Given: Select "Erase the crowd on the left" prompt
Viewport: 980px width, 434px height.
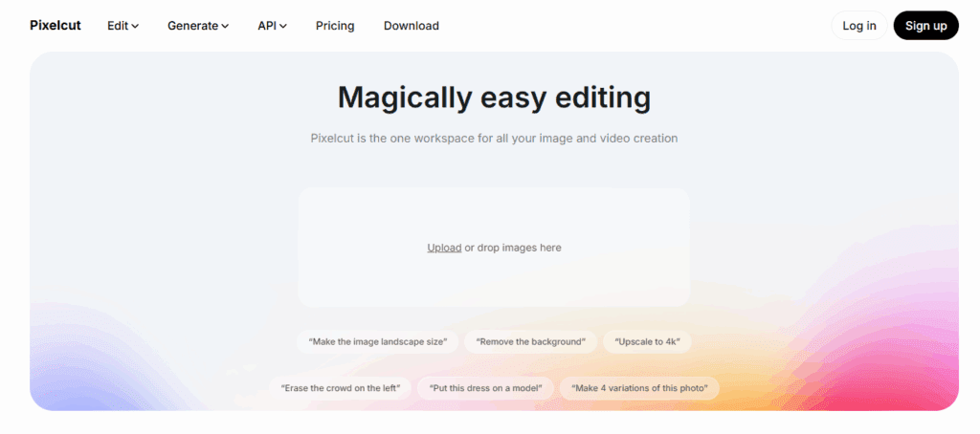Looking at the screenshot, I should [341, 388].
